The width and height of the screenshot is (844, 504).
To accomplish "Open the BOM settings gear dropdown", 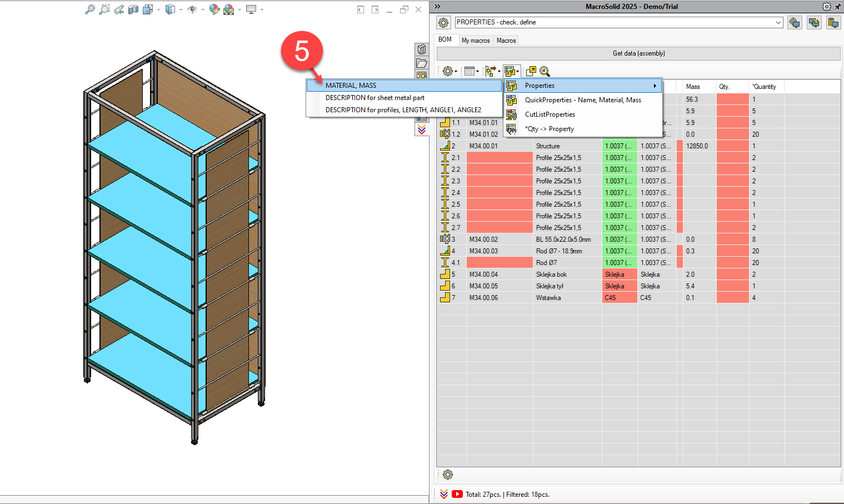I will [450, 71].
